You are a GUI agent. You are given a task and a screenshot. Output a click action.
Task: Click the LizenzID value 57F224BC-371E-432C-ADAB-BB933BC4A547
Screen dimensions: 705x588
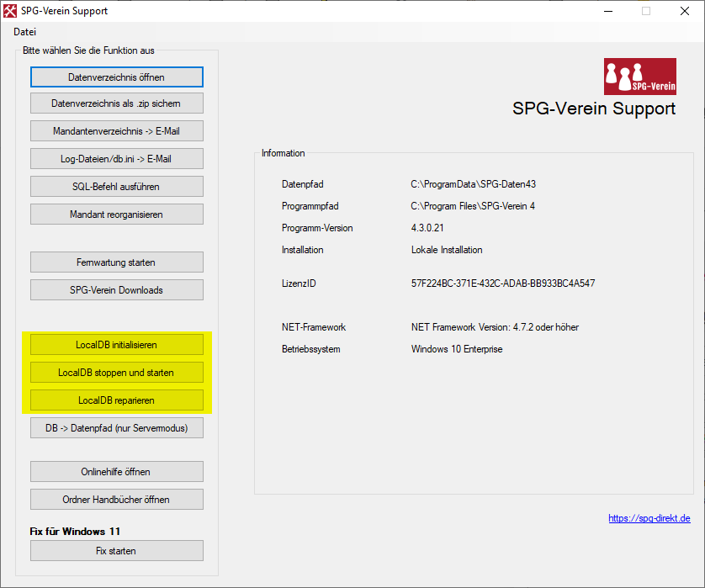(x=503, y=283)
